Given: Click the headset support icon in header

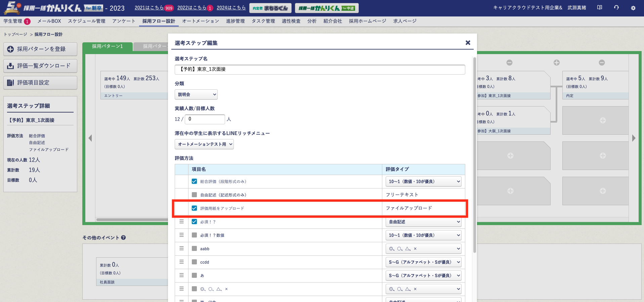Looking at the screenshot, I should pos(616,7).
